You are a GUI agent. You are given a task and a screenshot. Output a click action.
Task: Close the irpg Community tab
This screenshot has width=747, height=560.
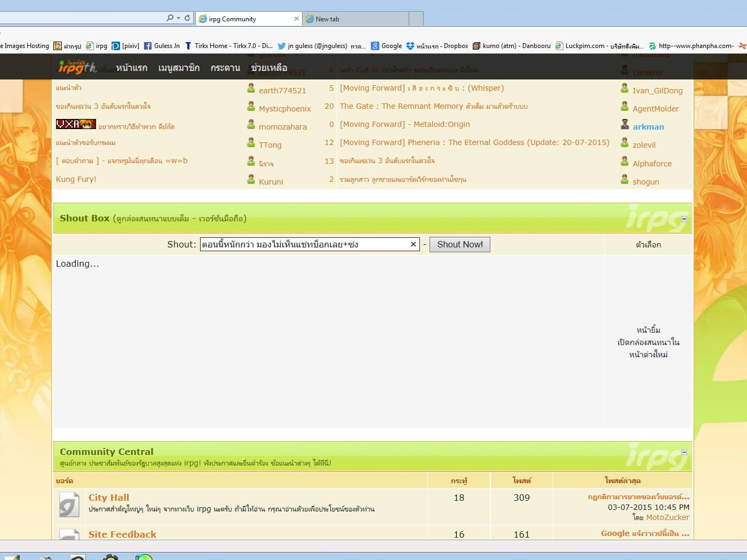pos(297,19)
